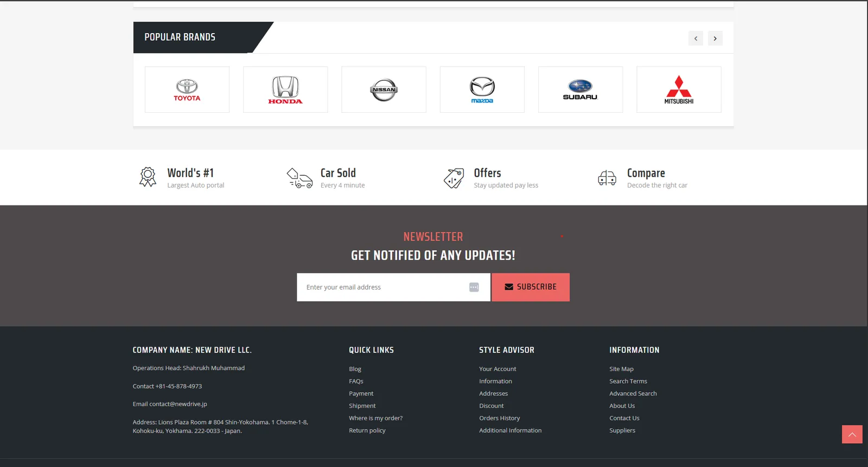Screen dimensions: 868x467
Task: Open the Additional Information link
Action: tap(510, 431)
